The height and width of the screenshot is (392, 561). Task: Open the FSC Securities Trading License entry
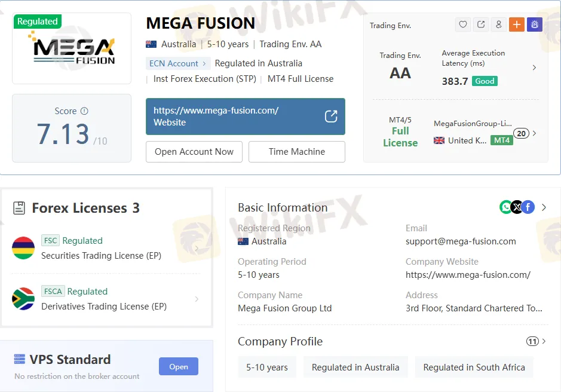tap(106, 248)
